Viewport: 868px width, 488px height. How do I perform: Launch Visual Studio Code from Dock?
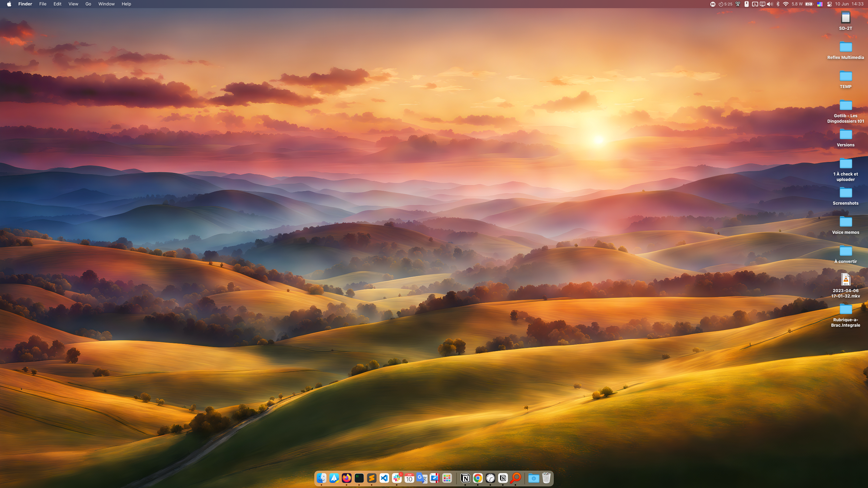pos(384,478)
